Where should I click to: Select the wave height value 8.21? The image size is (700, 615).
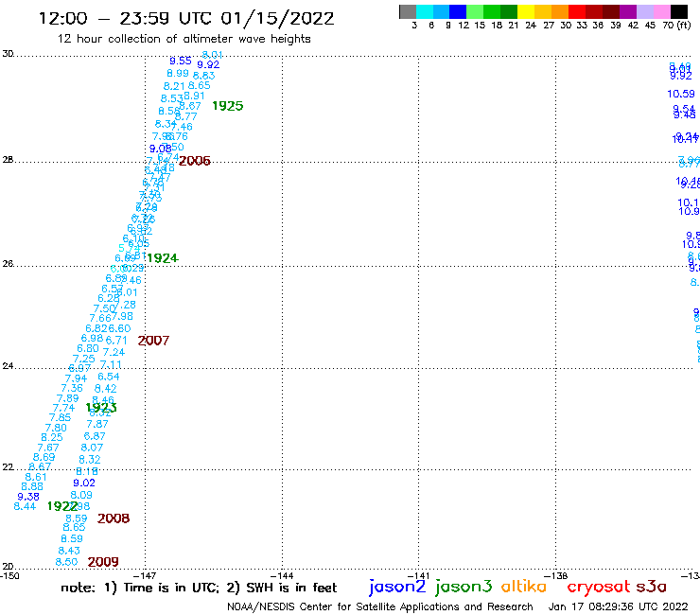tap(174, 86)
